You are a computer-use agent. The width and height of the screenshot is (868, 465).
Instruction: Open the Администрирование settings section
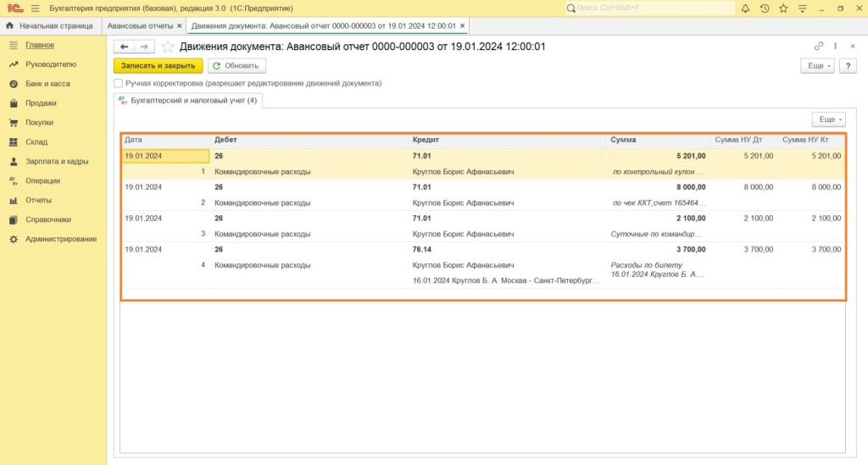[61, 239]
